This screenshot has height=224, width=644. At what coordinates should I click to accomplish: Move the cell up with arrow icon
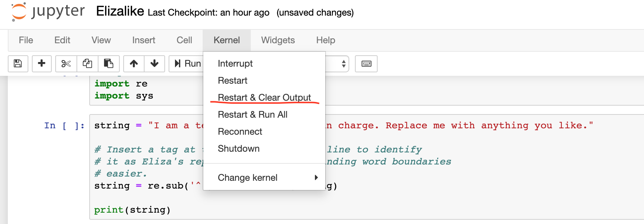[134, 64]
